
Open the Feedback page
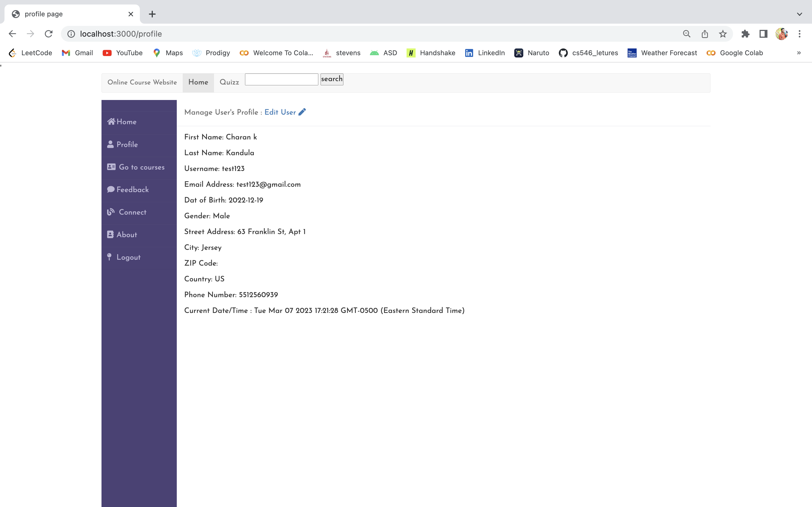132,190
